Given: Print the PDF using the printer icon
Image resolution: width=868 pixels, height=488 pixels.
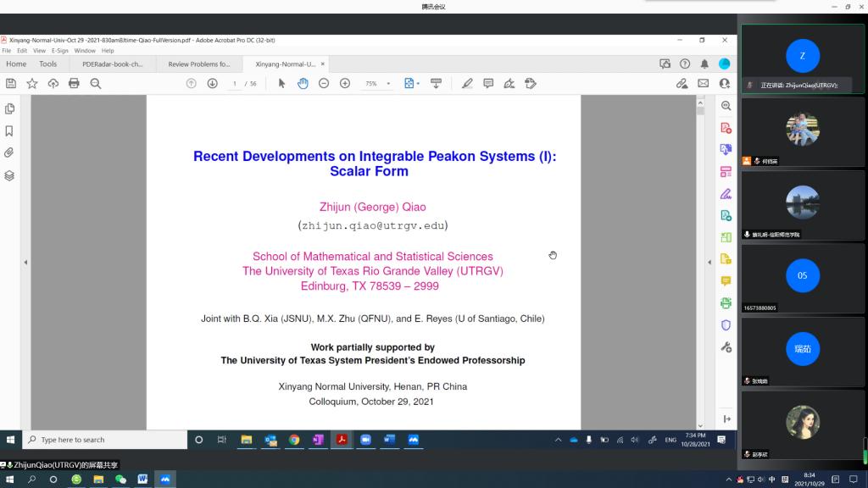Looking at the screenshot, I should [x=74, y=83].
